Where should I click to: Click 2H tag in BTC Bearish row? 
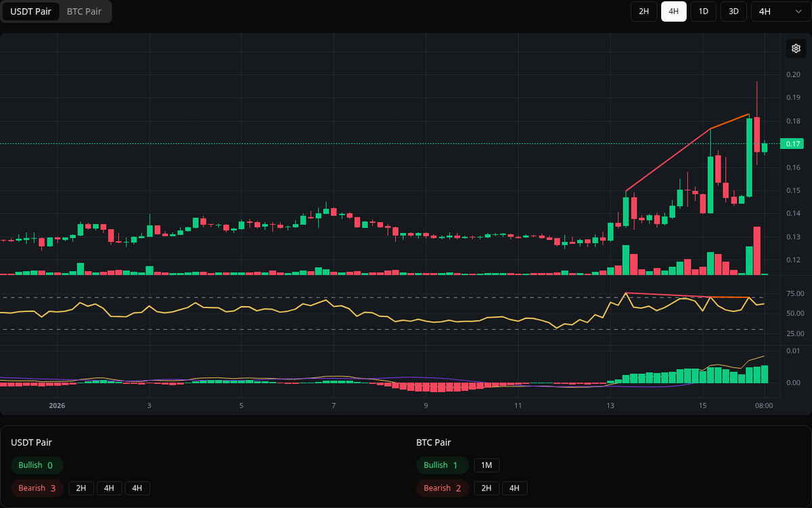(487, 488)
